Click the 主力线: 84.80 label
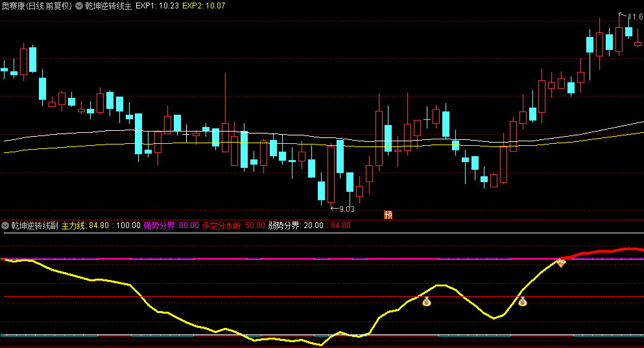644x348 pixels. pyautogui.click(x=85, y=226)
